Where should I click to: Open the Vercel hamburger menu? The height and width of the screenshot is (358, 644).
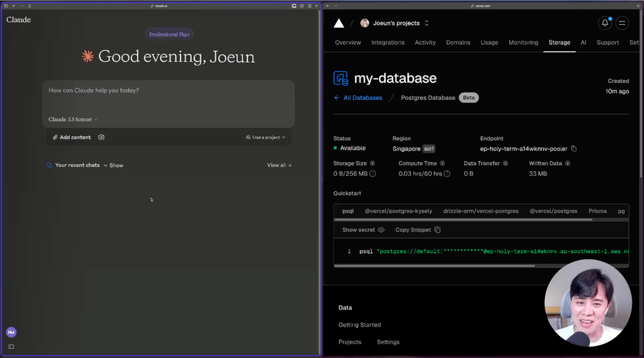(x=623, y=23)
